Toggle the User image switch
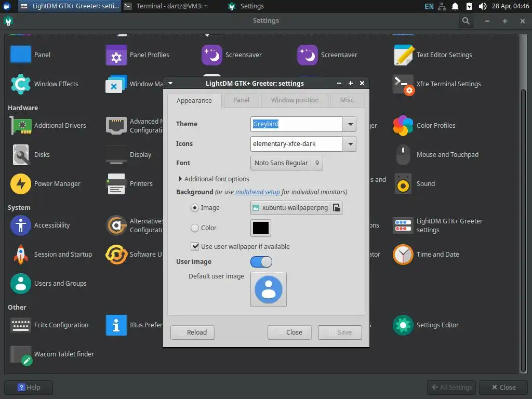This screenshot has width=532, height=399. (x=261, y=262)
